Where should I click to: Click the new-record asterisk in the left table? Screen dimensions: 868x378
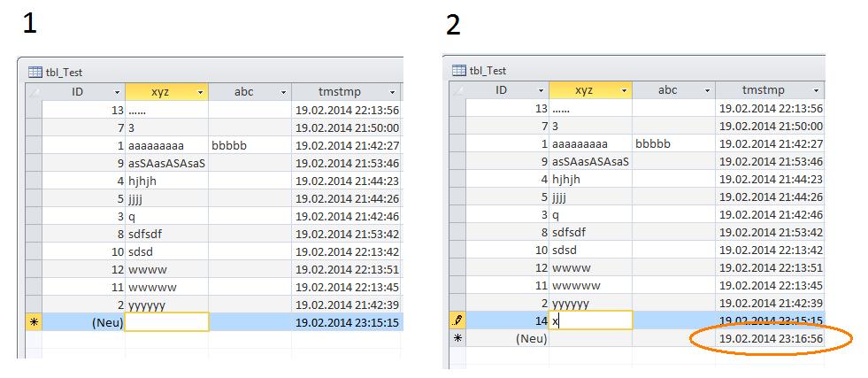coord(35,321)
